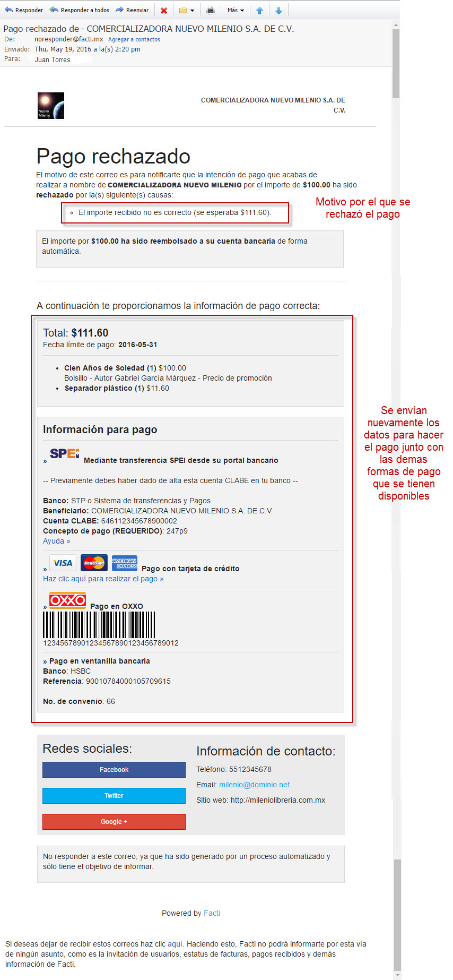Click Responder a todos in toolbar
Image resolution: width=453 pixels, height=980 pixels.
coord(80,10)
